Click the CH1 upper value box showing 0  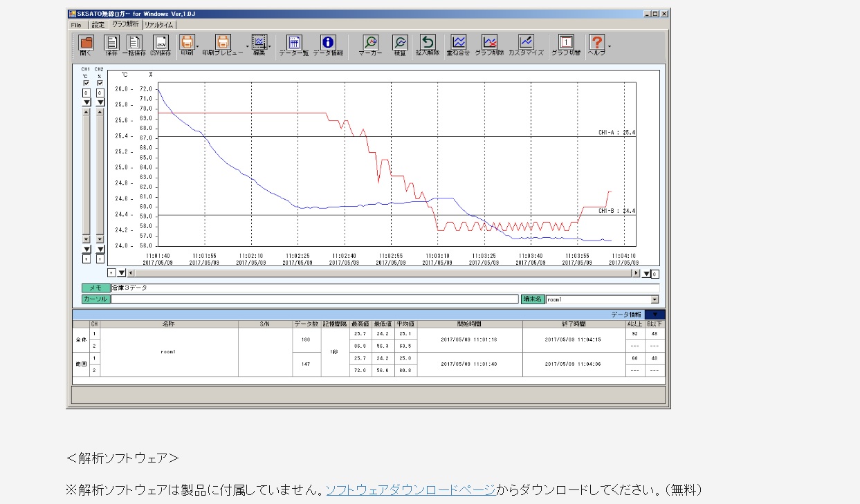(86, 93)
